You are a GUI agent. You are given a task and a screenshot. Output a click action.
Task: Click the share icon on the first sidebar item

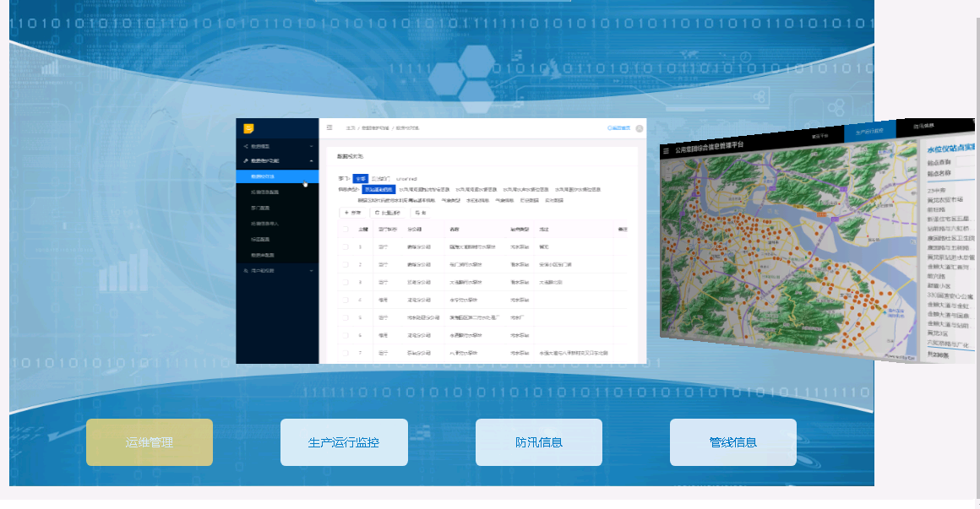point(246,146)
